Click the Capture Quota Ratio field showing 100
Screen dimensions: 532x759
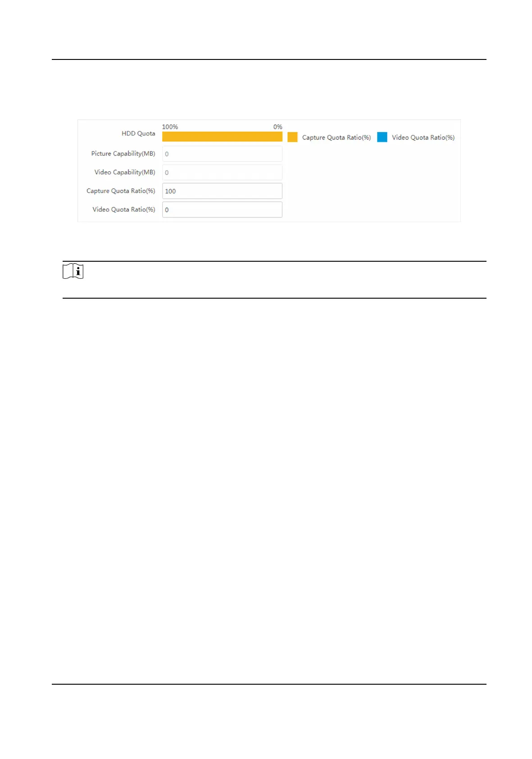(x=222, y=191)
